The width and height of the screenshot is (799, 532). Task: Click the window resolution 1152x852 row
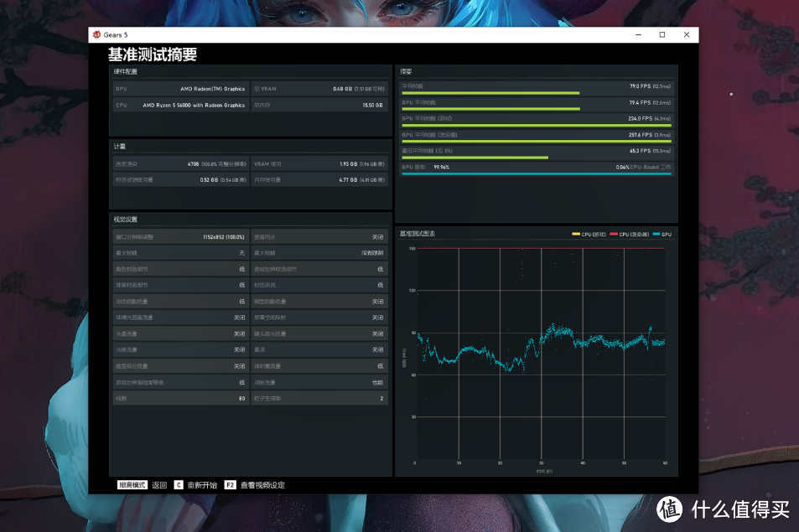pos(181,237)
